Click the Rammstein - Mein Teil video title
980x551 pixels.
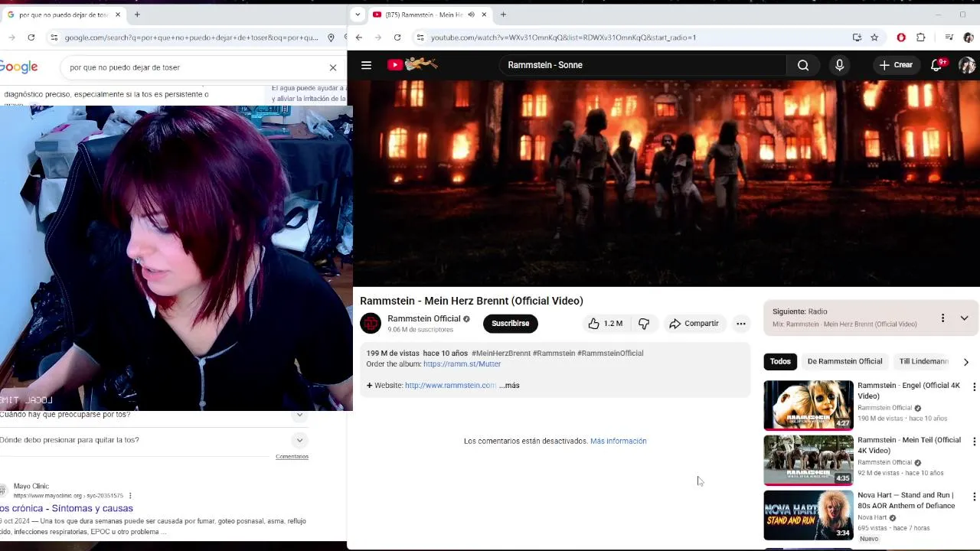(x=909, y=445)
